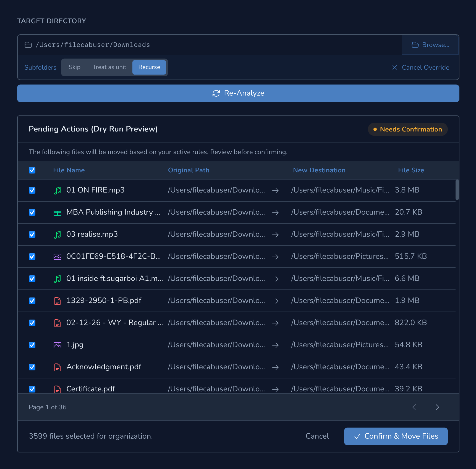The image size is (476, 469).
Task: Click the music icon for 01 inside ft.sugarboi
Action: [57, 279]
